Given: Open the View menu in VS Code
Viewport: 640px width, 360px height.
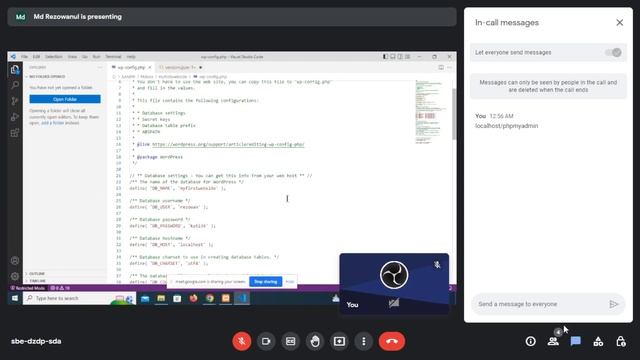Looking at the screenshot, I should click(x=72, y=57).
